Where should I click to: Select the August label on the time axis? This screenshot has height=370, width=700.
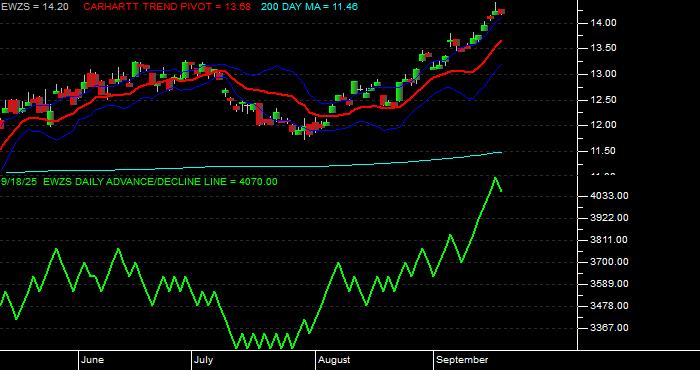334,360
